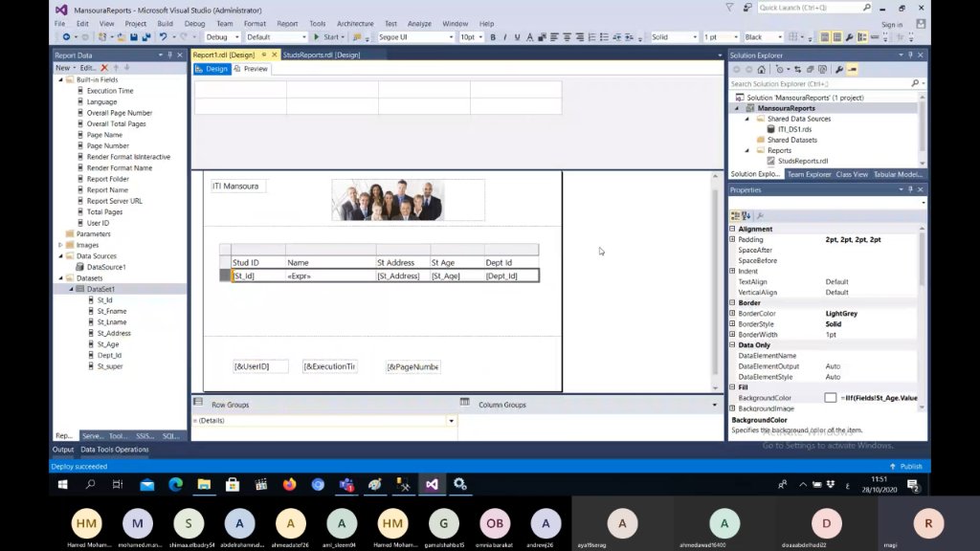The height and width of the screenshot is (551, 980).
Task: Switch Properties to Alphabetical sort icon
Action: (x=746, y=215)
